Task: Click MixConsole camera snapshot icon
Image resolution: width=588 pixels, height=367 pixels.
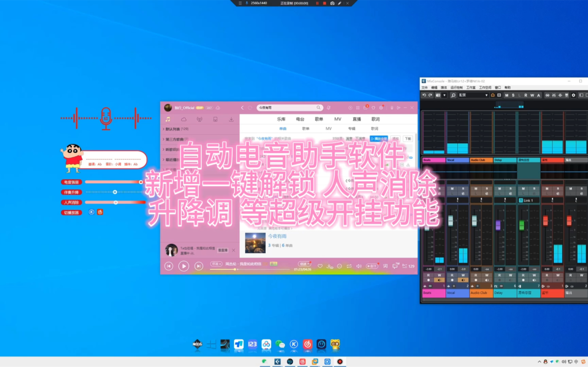Action: tap(438, 95)
